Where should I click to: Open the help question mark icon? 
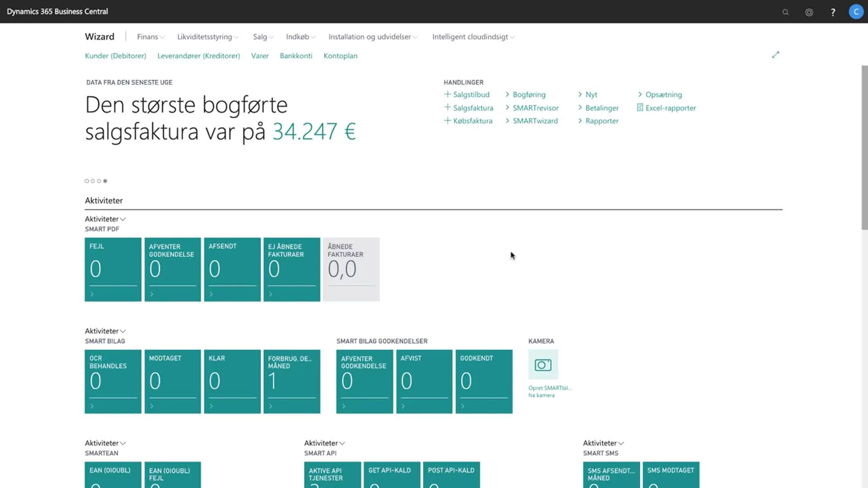tap(833, 12)
